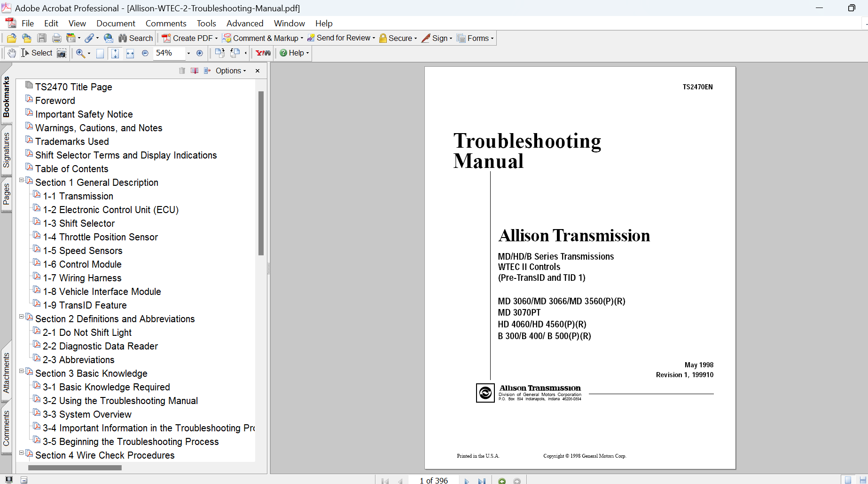Viewport: 868px width, 484px height.
Task: Open the Edit menu
Action: (51, 24)
